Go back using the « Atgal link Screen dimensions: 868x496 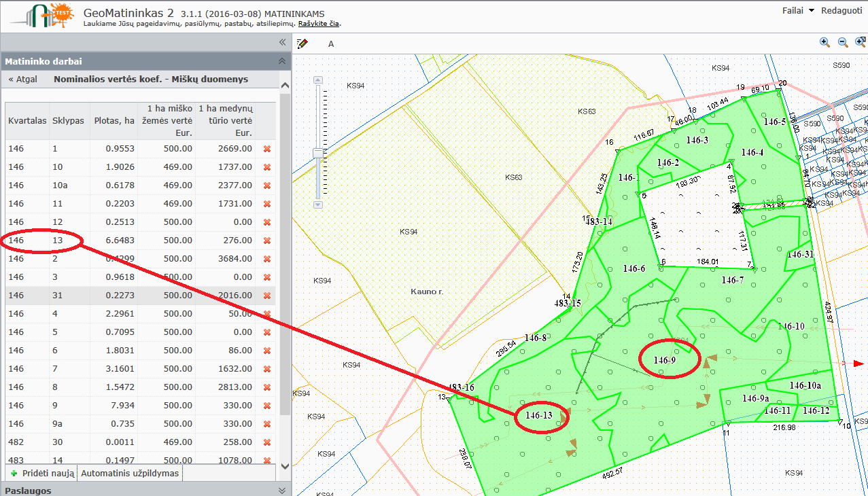coord(22,79)
